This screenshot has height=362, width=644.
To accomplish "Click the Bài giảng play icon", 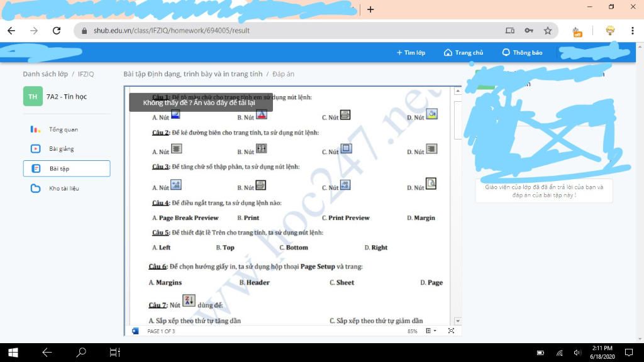I will (x=35, y=148).
